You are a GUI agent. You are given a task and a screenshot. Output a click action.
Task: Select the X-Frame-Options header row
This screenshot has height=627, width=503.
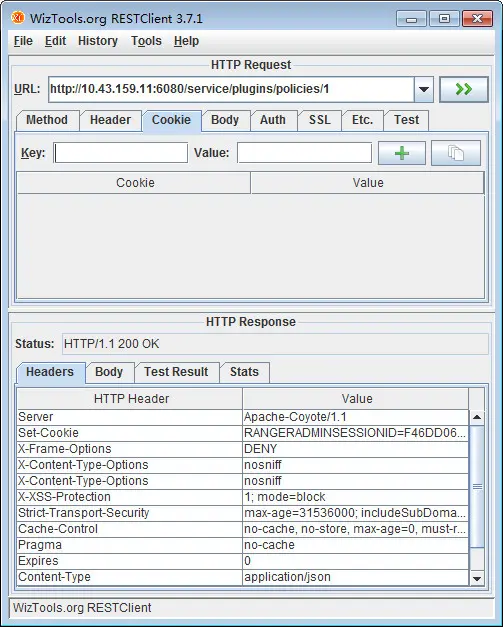tap(243, 449)
